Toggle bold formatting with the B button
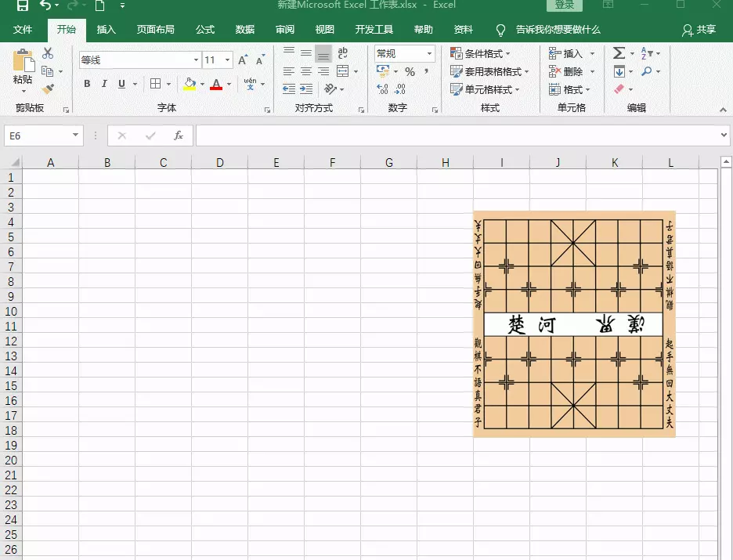 point(87,84)
